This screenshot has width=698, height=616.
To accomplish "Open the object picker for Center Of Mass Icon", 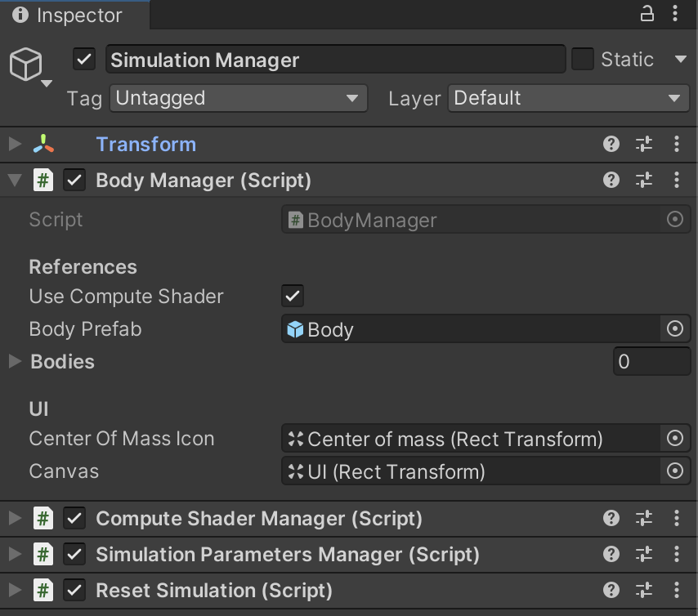I will coord(676,439).
